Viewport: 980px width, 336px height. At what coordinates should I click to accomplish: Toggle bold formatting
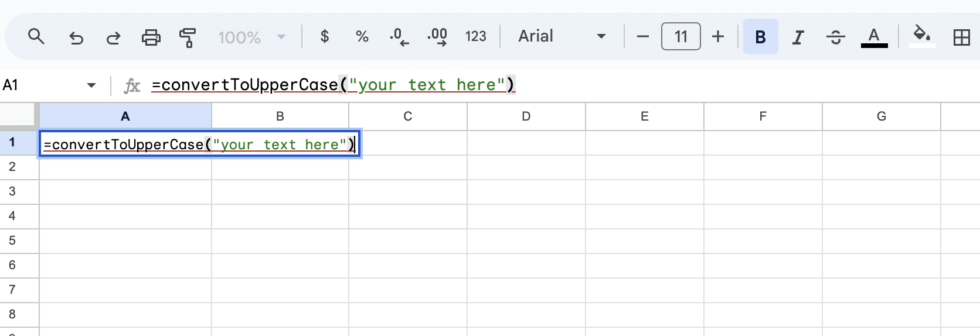pos(760,37)
